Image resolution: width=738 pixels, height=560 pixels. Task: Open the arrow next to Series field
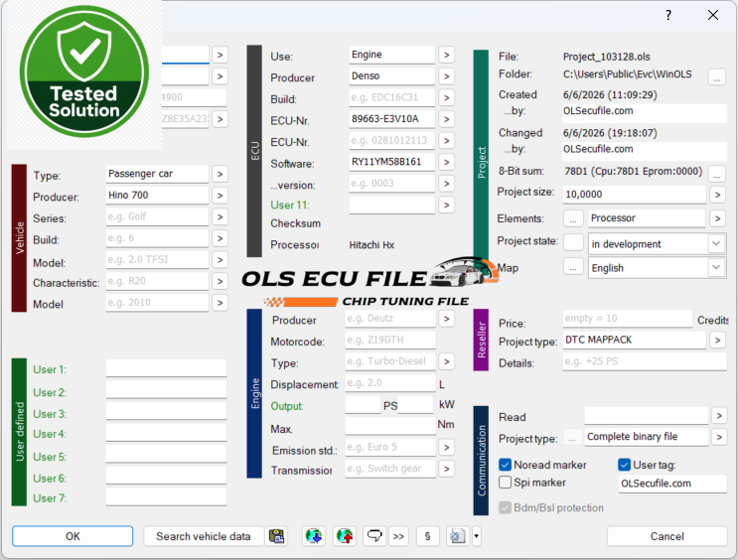pos(220,216)
